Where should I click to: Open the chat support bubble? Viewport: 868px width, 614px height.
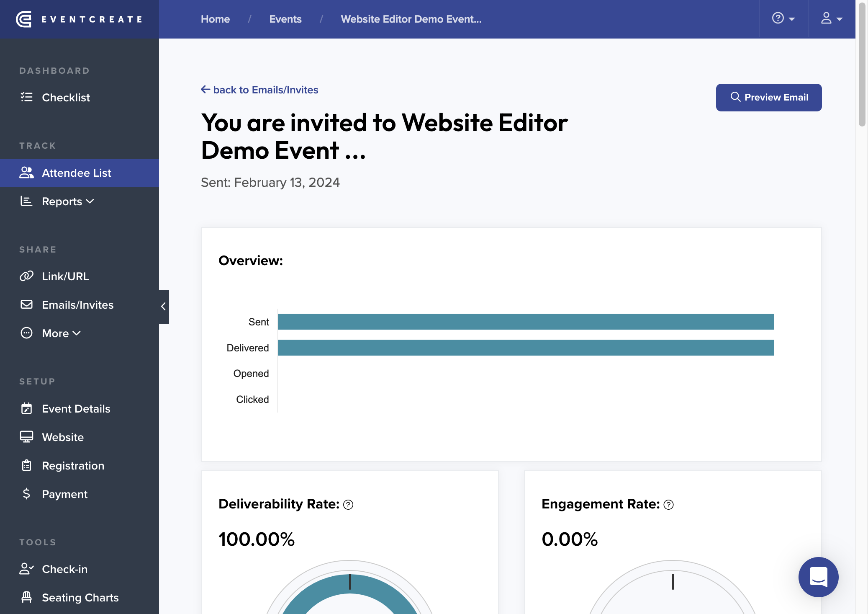(818, 577)
